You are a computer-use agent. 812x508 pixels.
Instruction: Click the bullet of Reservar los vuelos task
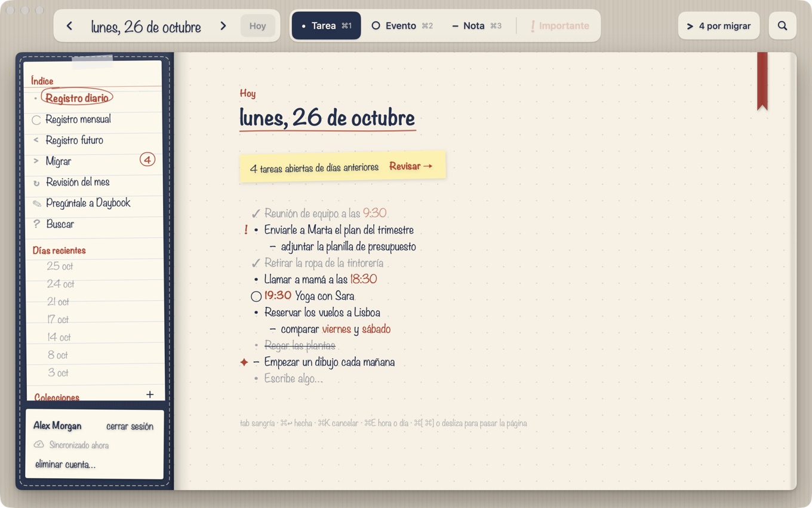coord(256,313)
